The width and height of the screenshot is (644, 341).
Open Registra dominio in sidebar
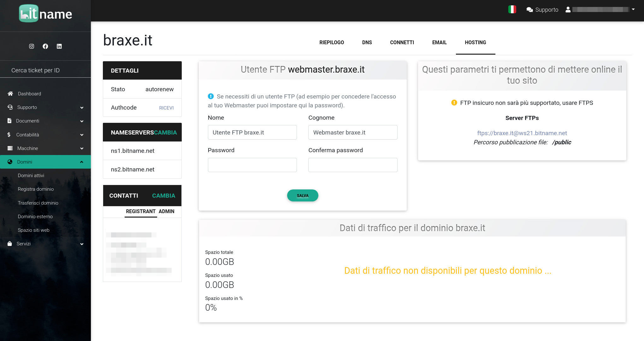point(36,189)
